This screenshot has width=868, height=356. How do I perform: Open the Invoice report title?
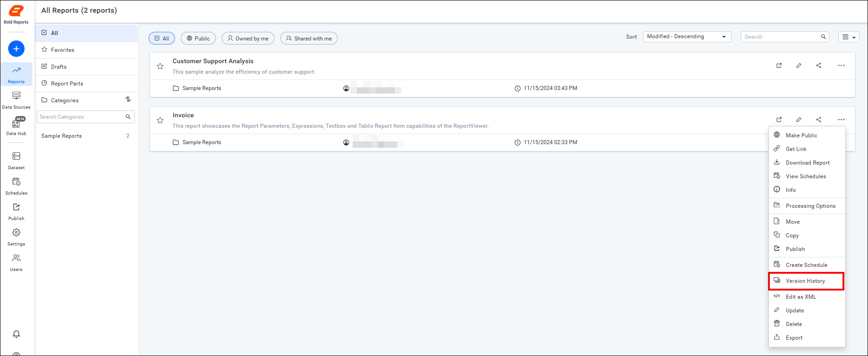click(x=183, y=115)
